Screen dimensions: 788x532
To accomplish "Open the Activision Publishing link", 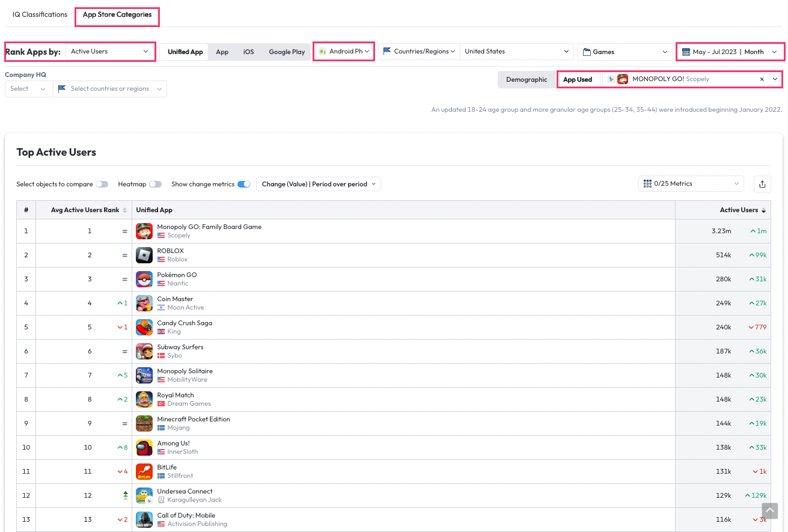I will pos(197,524).
